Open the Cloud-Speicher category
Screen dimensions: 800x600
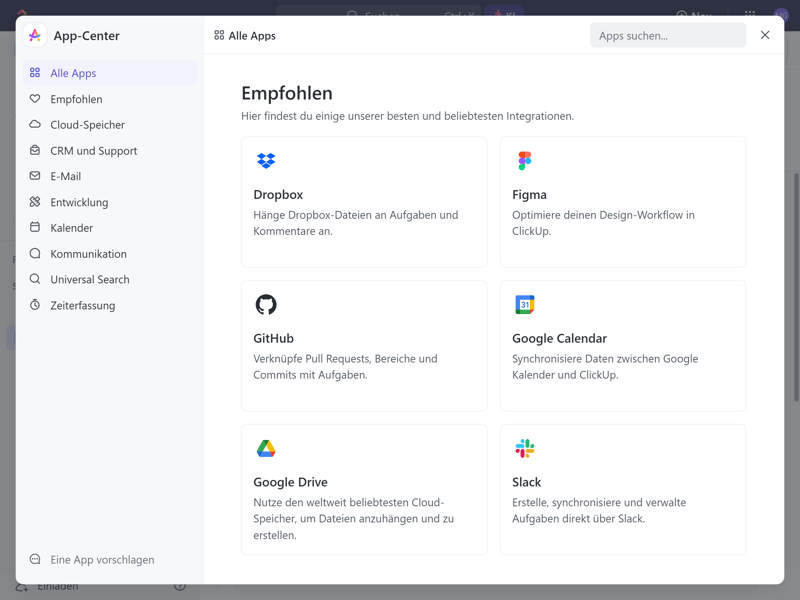pos(87,125)
